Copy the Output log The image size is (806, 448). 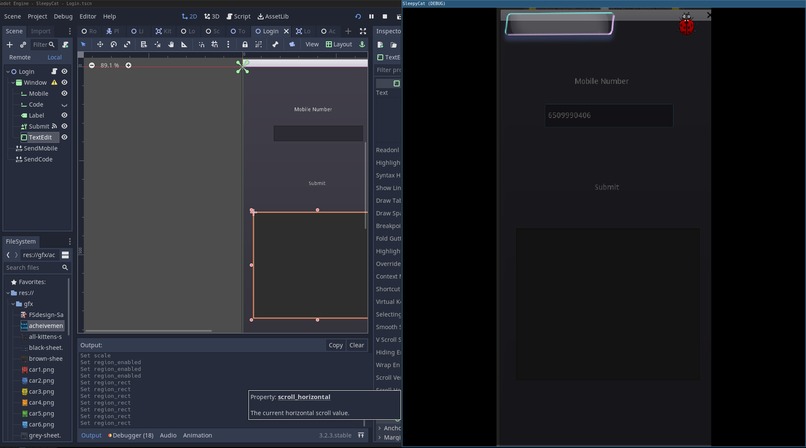(x=336, y=345)
